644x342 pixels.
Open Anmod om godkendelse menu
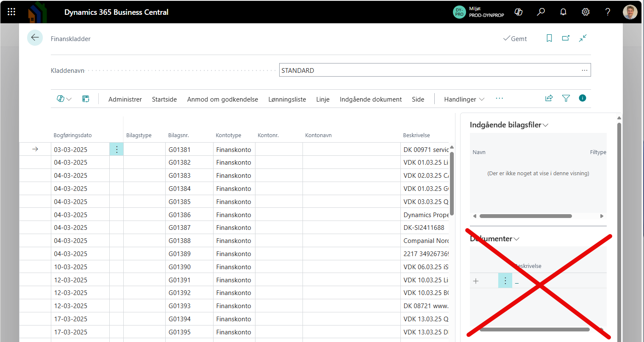[x=222, y=99]
